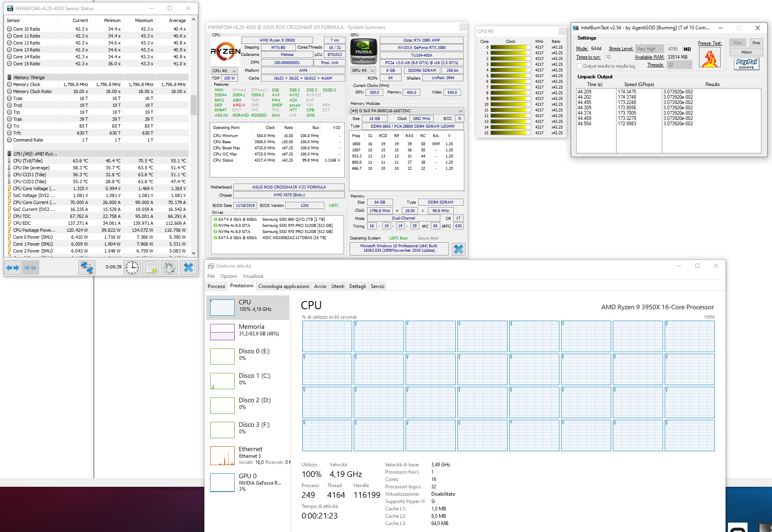Open the CPU #0 selector dropdown
This screenshot has height=532, width=772.
pyautogui.click(x=224, y=71)
